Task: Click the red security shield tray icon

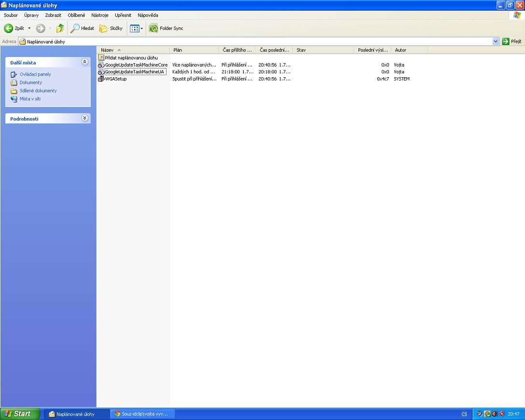Action: click(501, 414)
